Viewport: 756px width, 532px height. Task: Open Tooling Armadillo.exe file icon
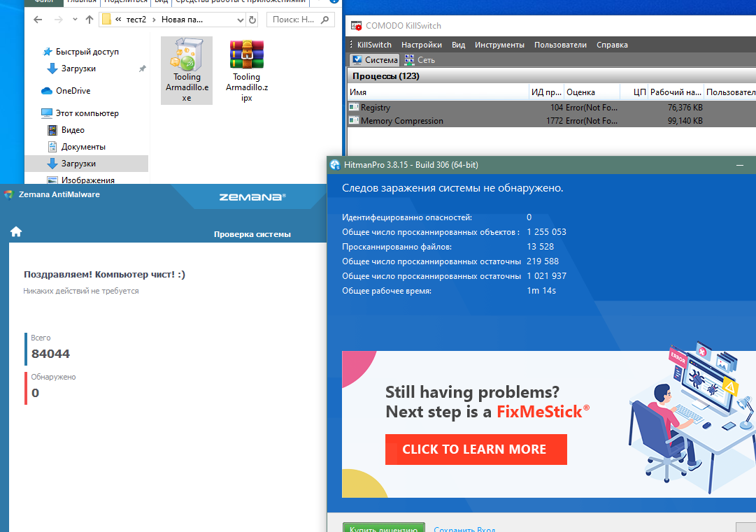coord(187,71)
